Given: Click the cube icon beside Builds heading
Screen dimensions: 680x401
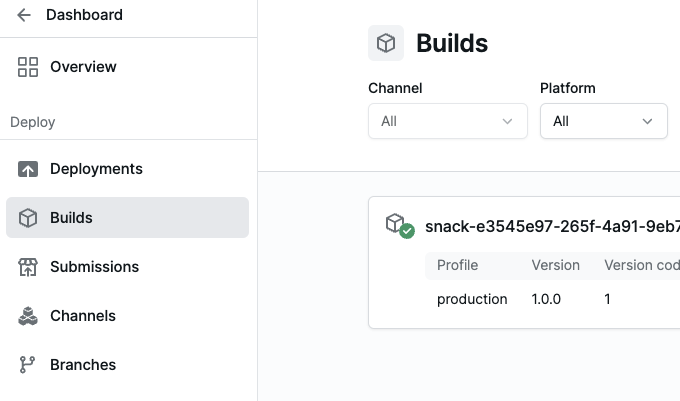Looking at the screenshot, I should [386, 44].
